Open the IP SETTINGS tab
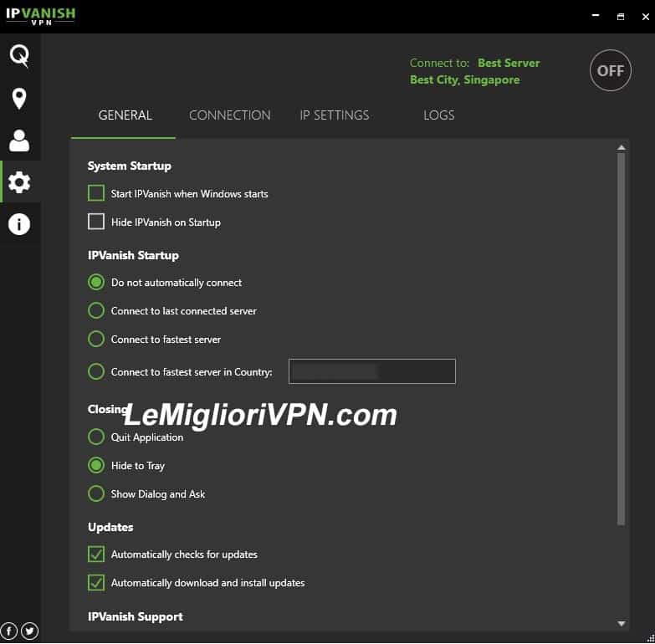 pos(334,115)
